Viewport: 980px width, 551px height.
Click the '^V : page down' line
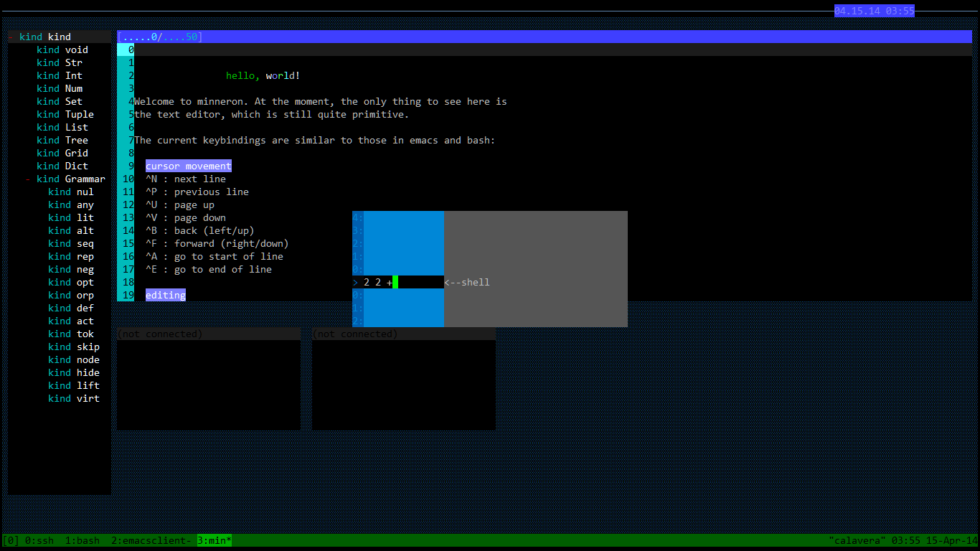[x=186, y=218]
